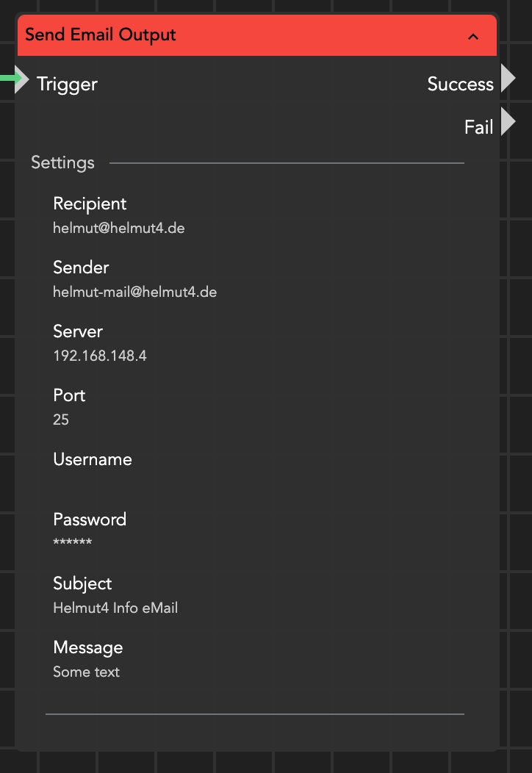532x773 pixels.
Task: Select the Port value 25
Action: tap(61, 420)
